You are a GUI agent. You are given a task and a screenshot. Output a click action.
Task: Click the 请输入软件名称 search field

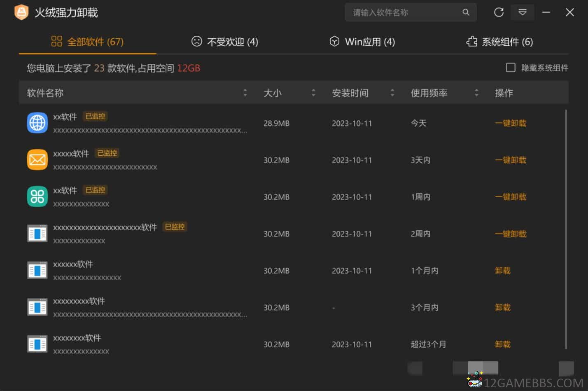(404, 12)
